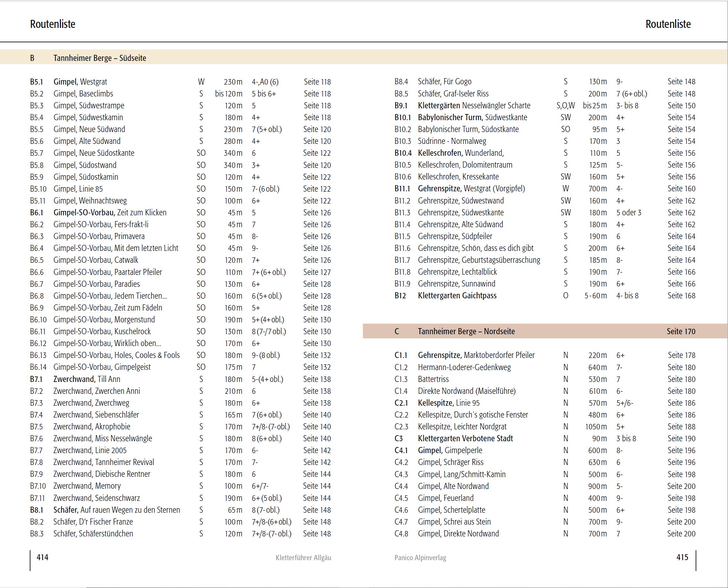The width and height of the screenshot is (728, 588).
Task: Click 'Gimpel, Gimpelperle' route name
Action: tap(450, 450)
